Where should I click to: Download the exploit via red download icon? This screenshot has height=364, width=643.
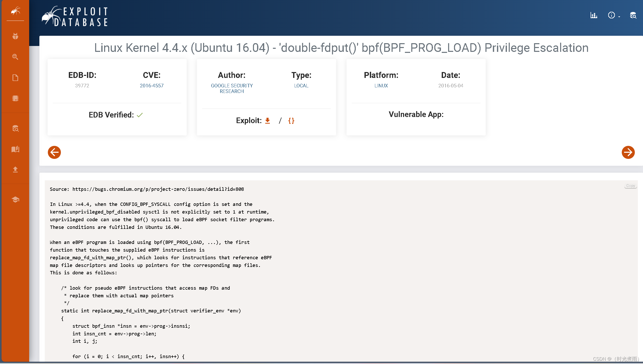pyautogui.click(x=268, y=121)
